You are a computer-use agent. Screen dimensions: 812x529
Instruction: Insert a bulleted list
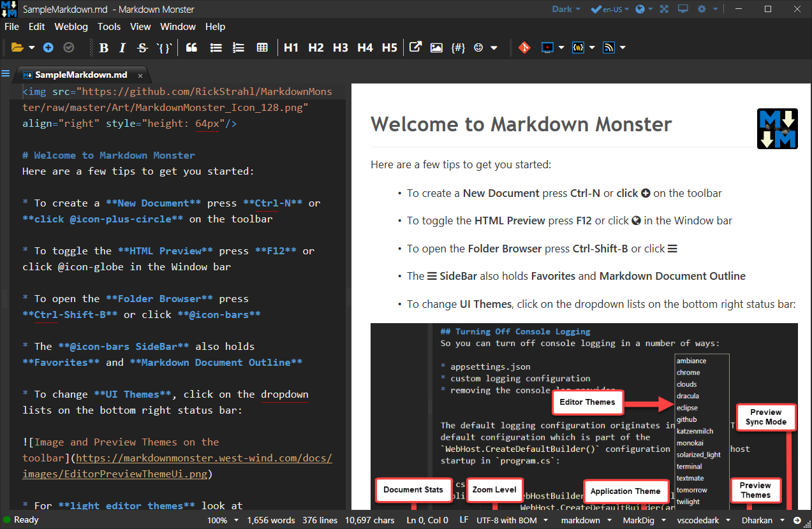click(216, 47)
